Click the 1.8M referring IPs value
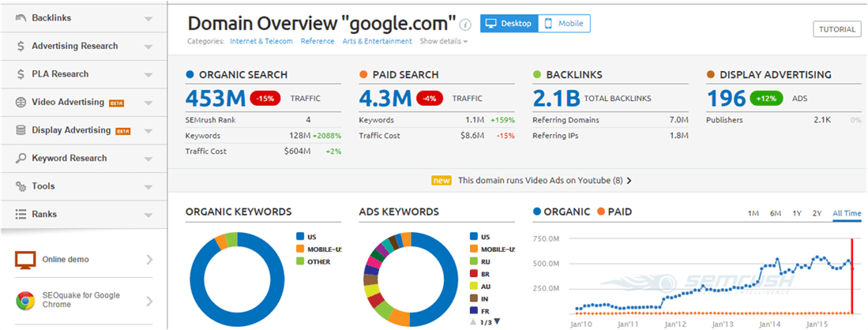 (x=678, y=136)
